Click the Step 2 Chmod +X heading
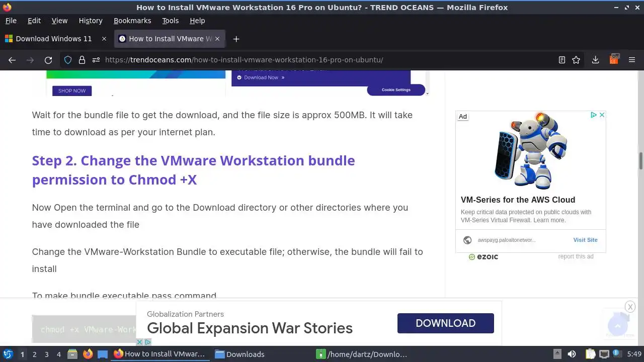 pyautogui.click(x=193, y=170)
